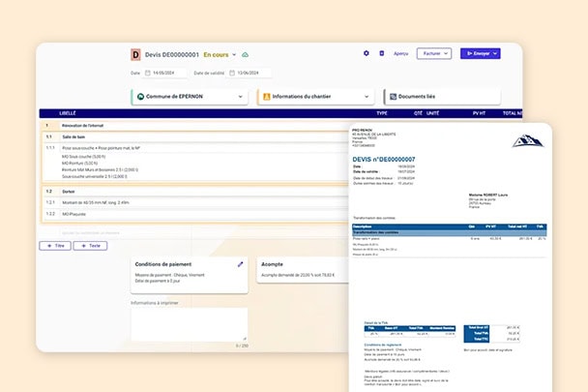588x392 pixels.
Task: Click the orange chantier information icon
Action: point(267,97)
